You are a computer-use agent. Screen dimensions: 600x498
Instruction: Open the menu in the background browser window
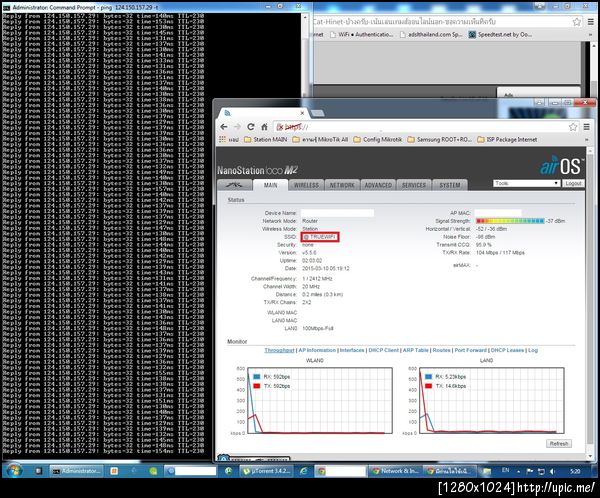591,22
